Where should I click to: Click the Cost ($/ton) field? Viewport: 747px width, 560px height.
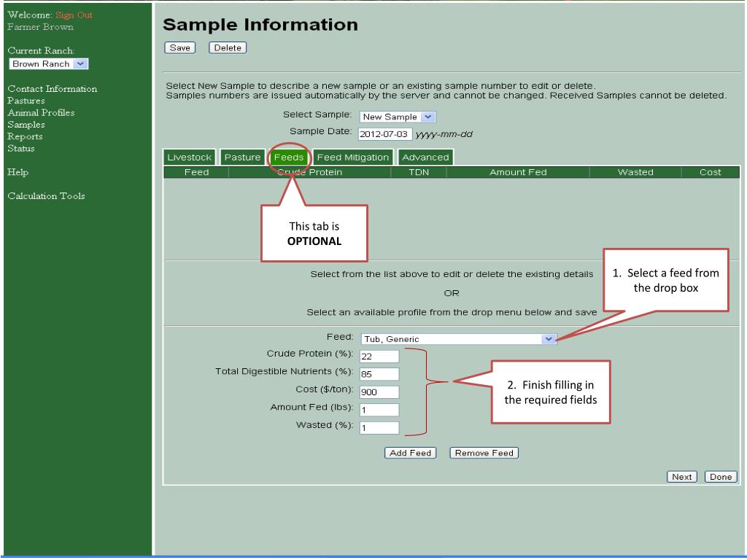point(379,392)
